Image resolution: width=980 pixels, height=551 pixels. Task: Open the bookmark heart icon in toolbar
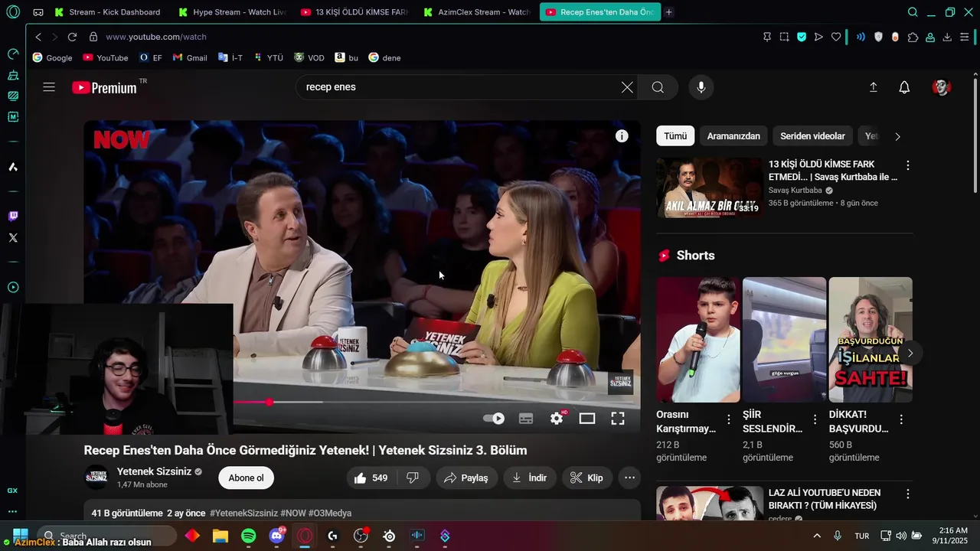(x=836, y=37)
